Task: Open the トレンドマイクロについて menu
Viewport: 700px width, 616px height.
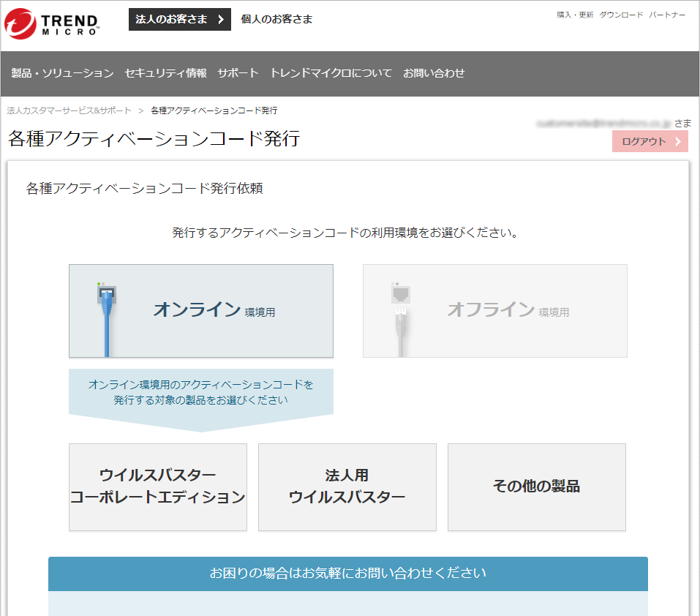Action: click(331, 73)
